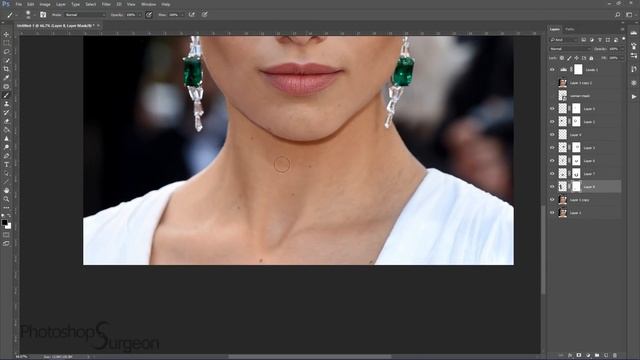Image resolution: width=640 pixels, height=360 pixels.
Task: Select the Lasso tool
Action: 6,52
